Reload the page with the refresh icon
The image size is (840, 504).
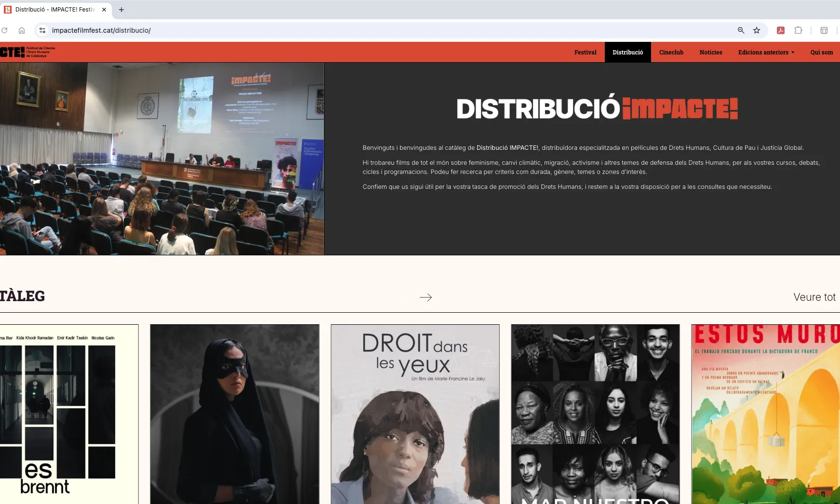(x=4, y=30)
